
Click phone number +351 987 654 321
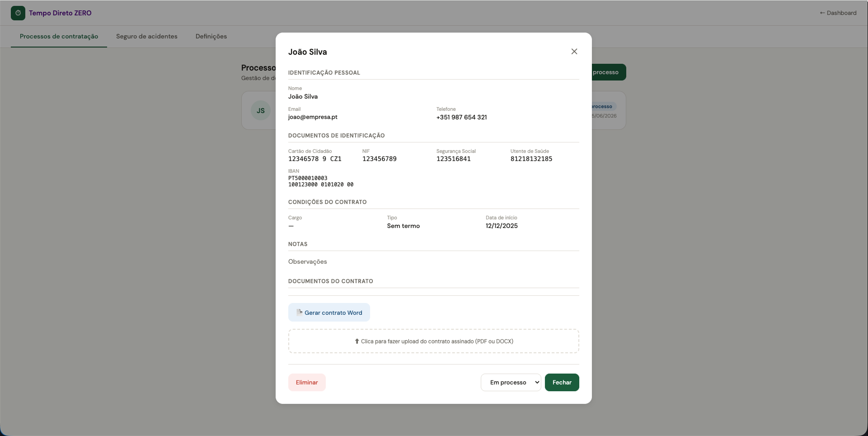coord(462,117)
